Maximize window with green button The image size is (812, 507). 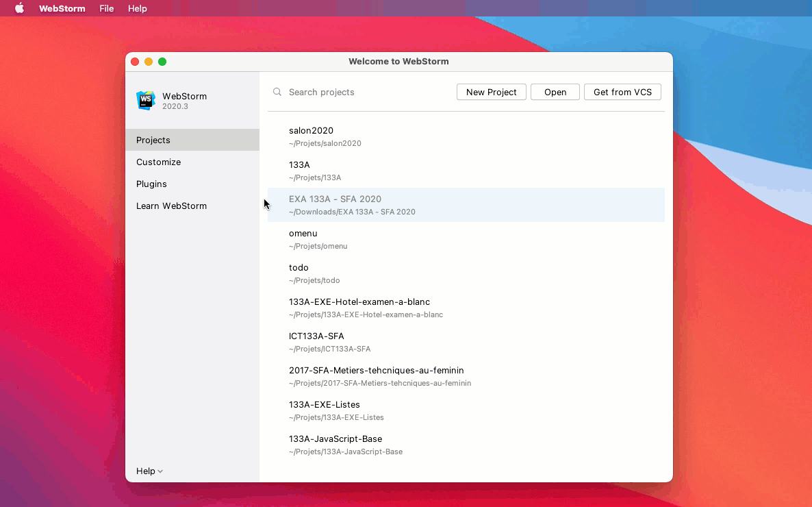(162, 62)
